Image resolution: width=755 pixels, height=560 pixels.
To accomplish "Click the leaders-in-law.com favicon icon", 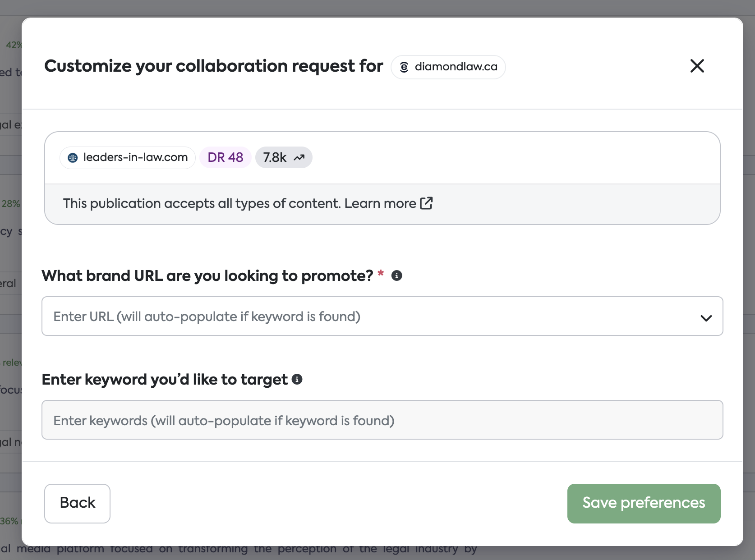I will coord(73,158).
